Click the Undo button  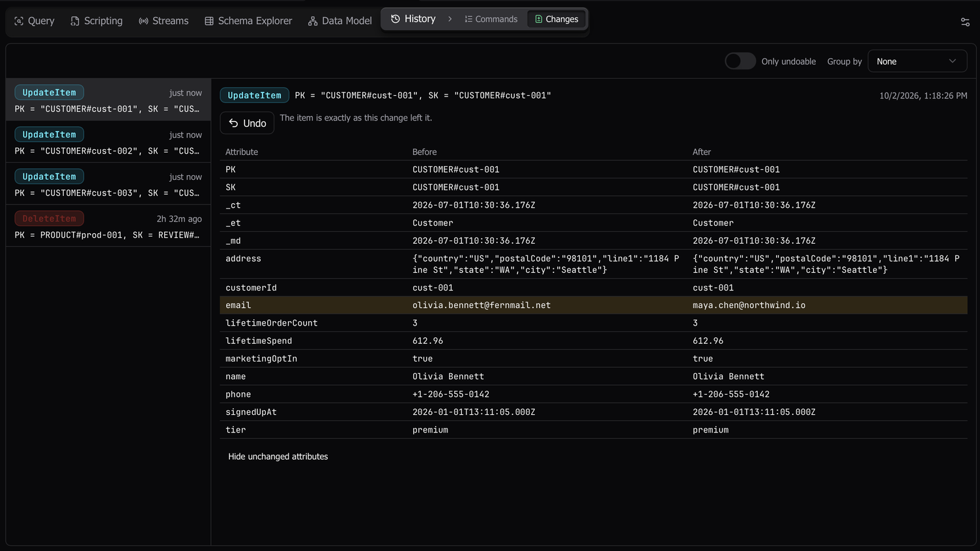pyautogui.click(x=247, y=123)
